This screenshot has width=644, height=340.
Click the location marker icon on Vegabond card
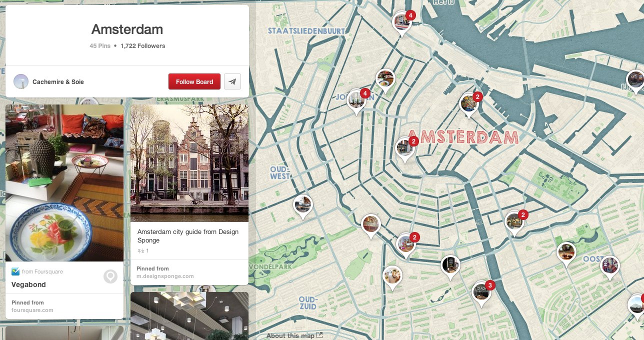(x=110, y=276)
